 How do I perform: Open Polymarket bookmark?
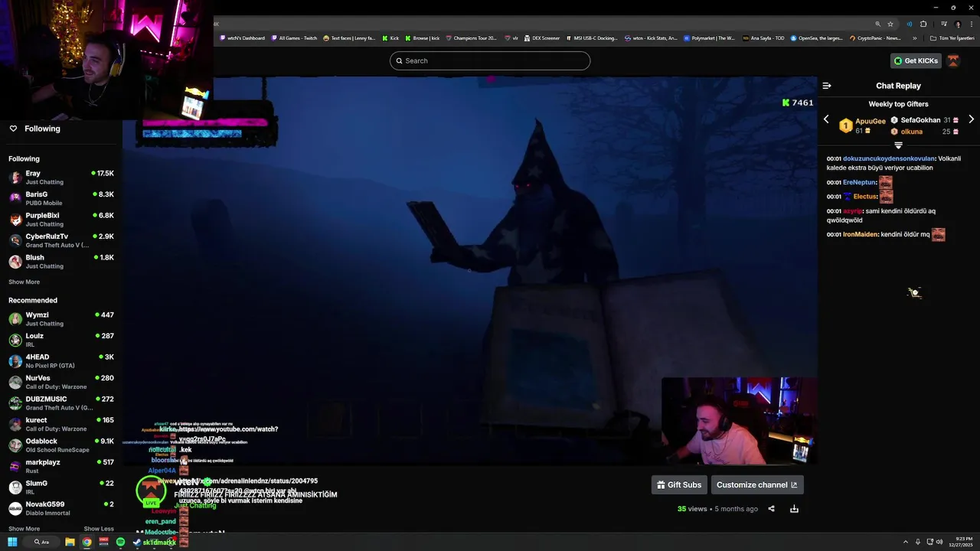tap(709, 37)
